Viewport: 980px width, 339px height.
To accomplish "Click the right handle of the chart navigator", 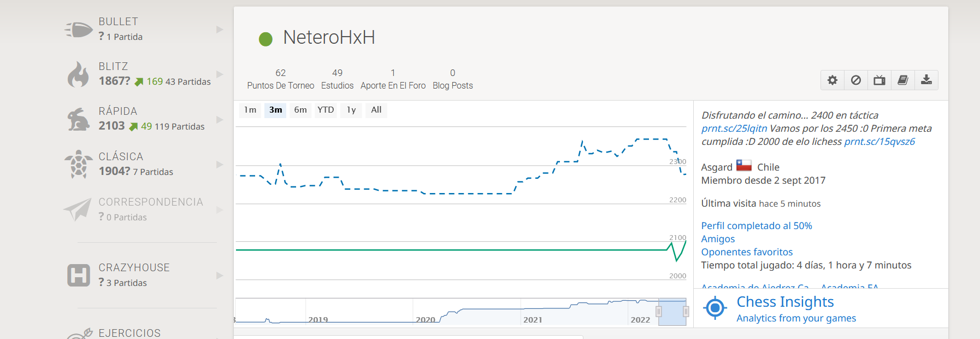I will point(686,312).
